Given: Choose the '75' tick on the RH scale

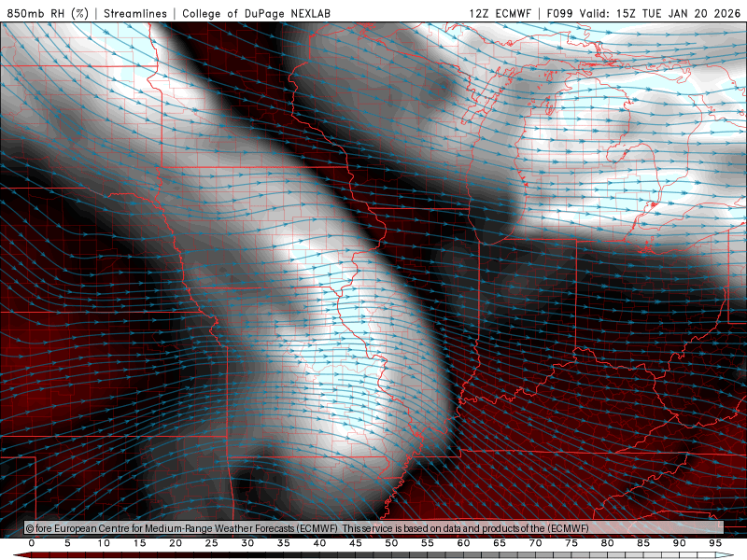Looking at the screenshot, I should pyautogui.click(x=571, y=543).
